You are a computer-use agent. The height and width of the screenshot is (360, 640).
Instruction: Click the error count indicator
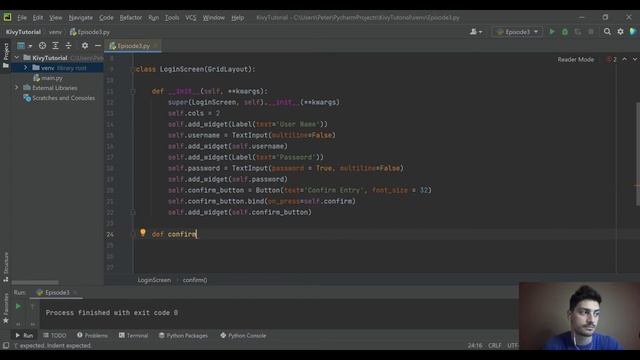point(611,60)
